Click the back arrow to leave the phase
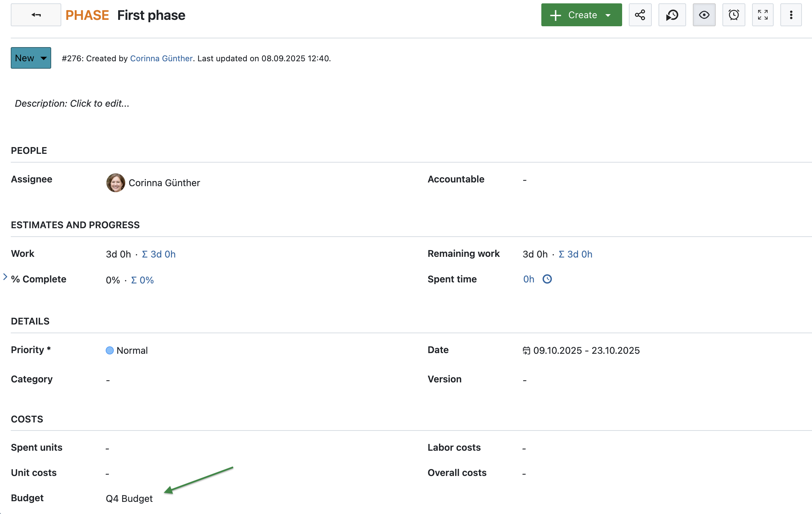 pyautogui.click(x=36, y=15)
